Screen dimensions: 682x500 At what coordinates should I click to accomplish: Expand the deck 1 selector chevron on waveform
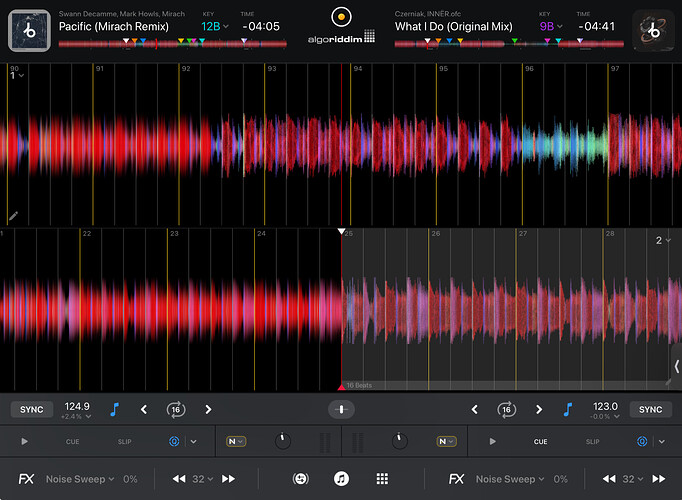(x=21, y=76)
